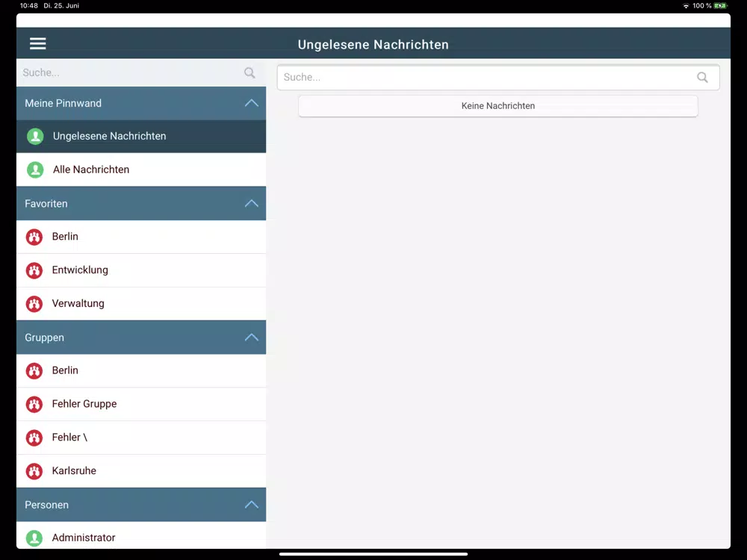Click the Favoriten header label

point(46,204)
